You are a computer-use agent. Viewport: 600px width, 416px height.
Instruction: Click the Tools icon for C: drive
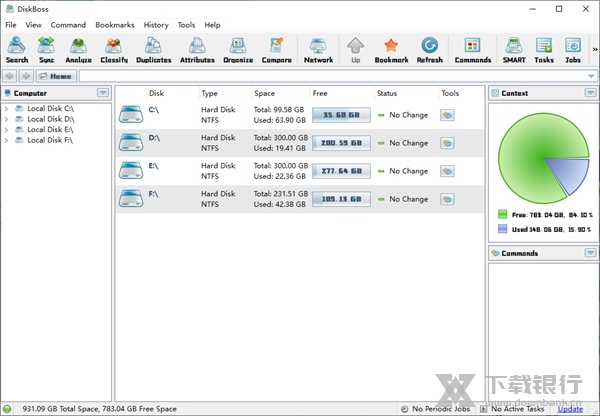pyautogui.click(x=447, y=115)
